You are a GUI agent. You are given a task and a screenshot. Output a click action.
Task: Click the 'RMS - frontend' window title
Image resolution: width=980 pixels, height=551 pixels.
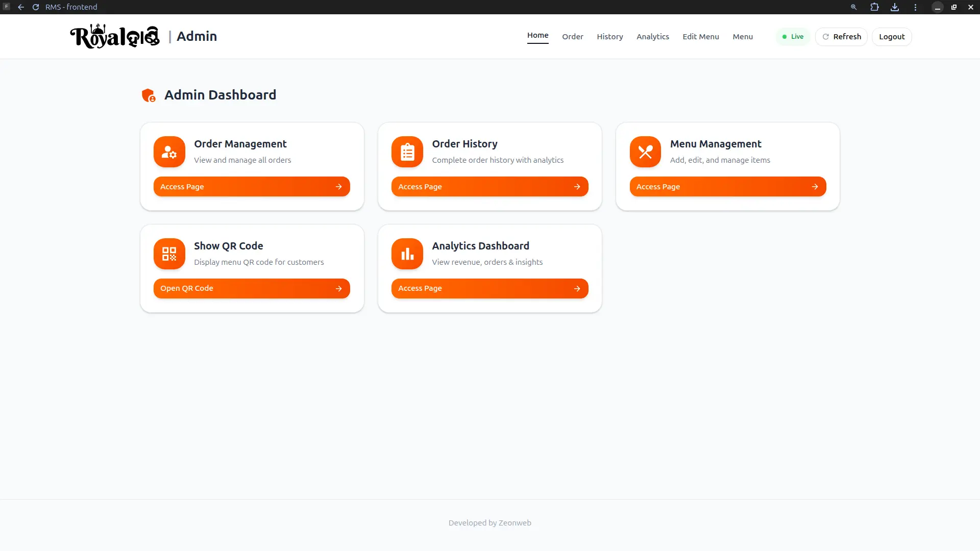tap(71, 7)
